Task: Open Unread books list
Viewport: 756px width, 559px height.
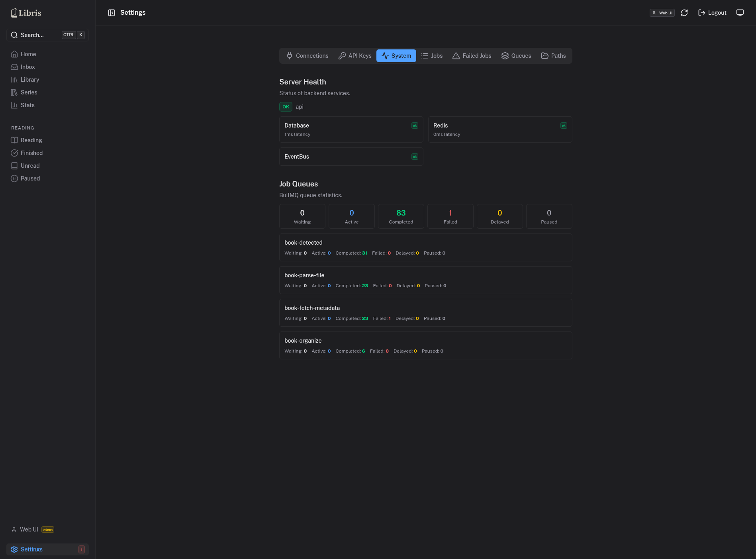Action: click(47, 166)
